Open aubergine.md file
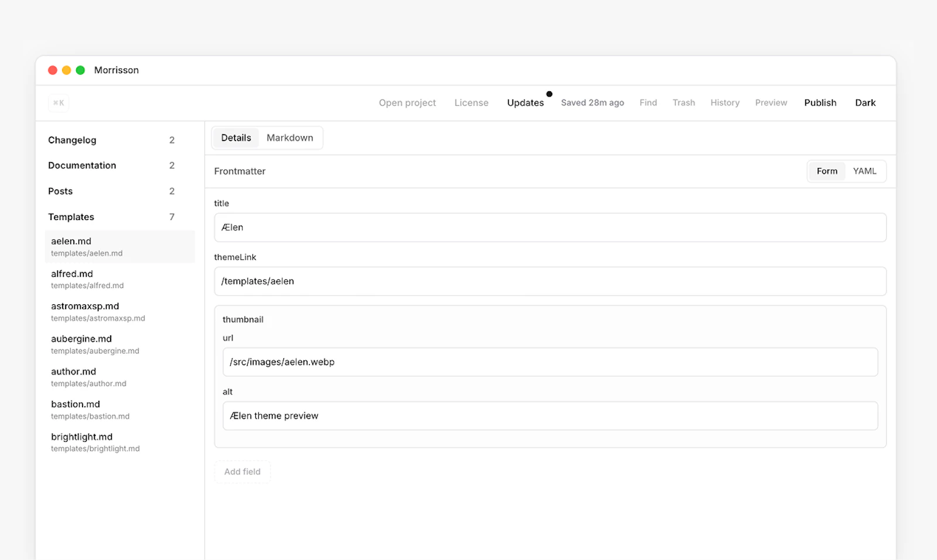The height and width of the screenshot is (560, 937). coord(119,345)
